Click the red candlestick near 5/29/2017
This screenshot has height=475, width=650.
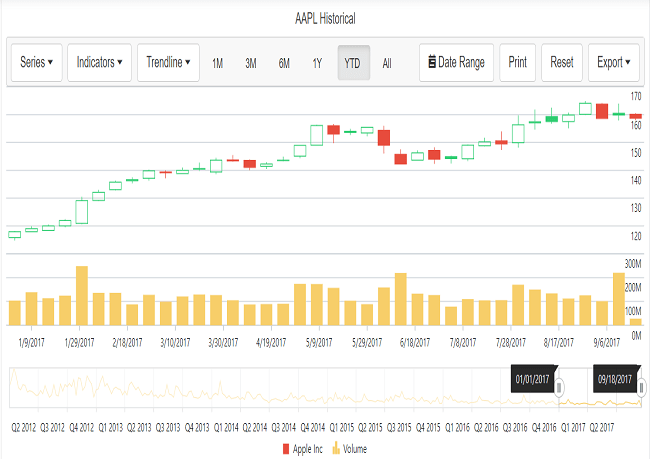point(383,138)
